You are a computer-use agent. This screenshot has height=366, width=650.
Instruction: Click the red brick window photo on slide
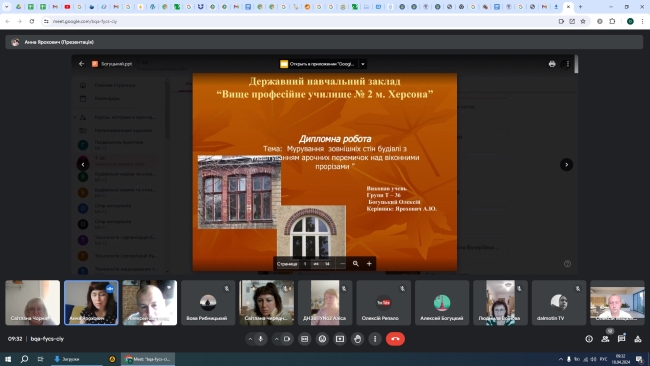point(239,192)
